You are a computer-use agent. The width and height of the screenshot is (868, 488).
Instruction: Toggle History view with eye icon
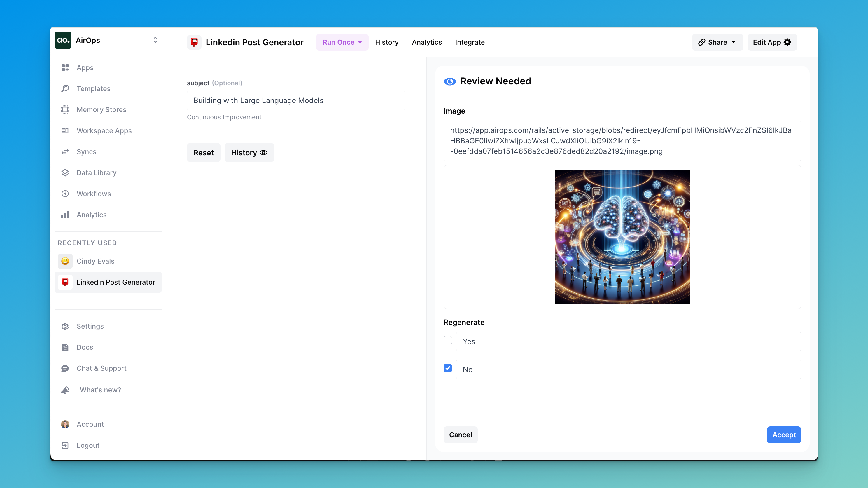coord(249,152)
